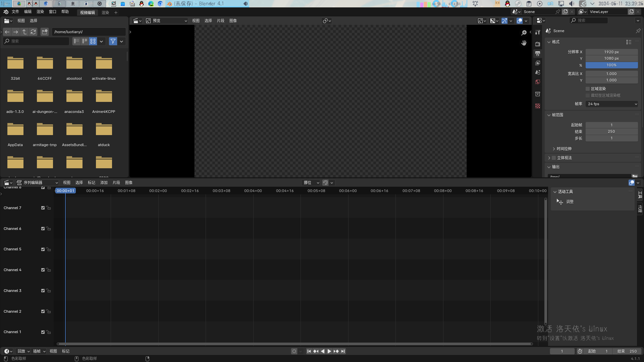Click create new directory icon

coord(45,32)
